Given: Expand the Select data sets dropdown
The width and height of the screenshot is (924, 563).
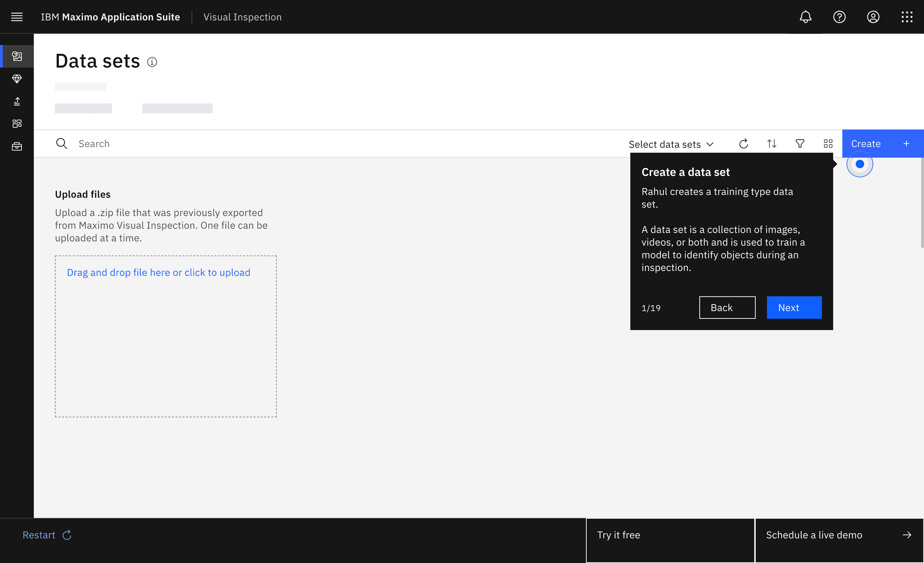Looking at the screenshot, I should [671, 144].
